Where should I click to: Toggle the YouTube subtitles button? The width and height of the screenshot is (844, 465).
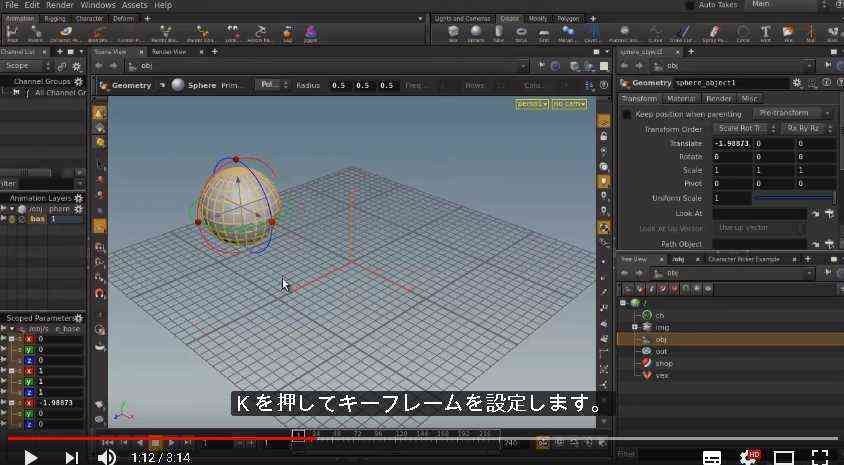tap(712, 458)
